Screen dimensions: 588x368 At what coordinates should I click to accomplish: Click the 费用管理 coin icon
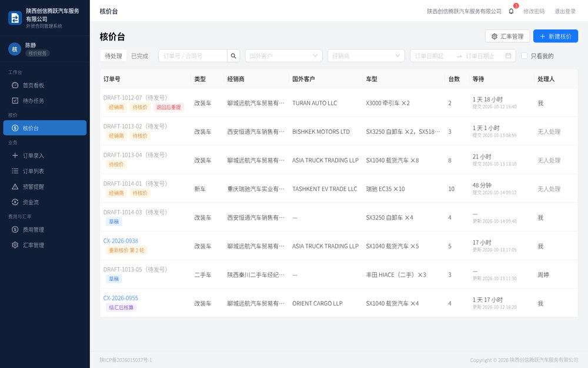[15, 230]
